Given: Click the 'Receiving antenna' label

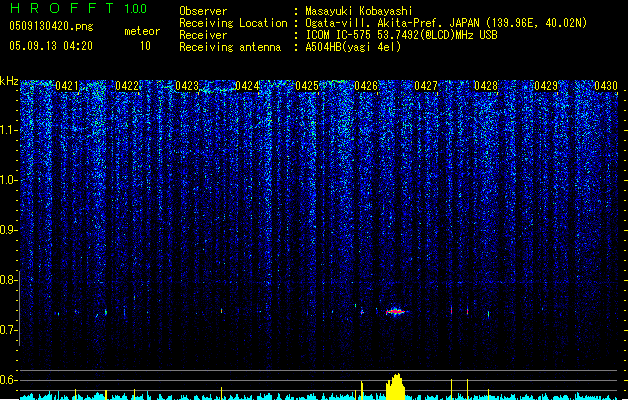Looking at the screenshot, I should [230, 47].
